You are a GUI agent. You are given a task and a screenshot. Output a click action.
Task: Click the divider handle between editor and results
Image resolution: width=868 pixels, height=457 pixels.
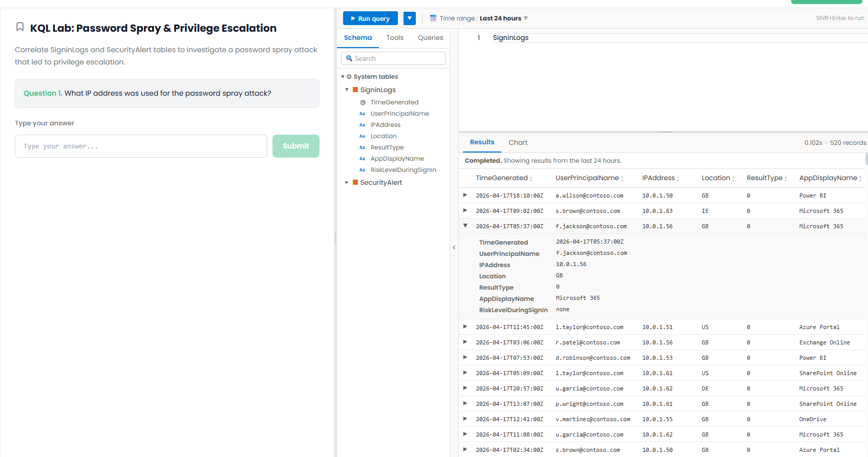(664, 132)
